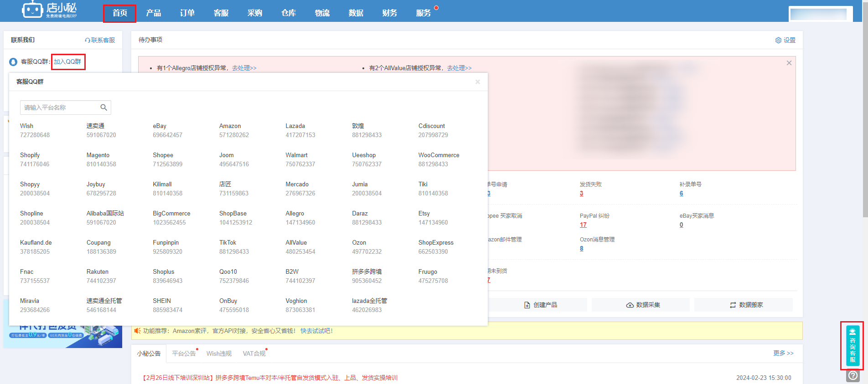Click the search magnifier in QQ群 popup
Viewport: 868px width, 384px height.
pos(103,108)
